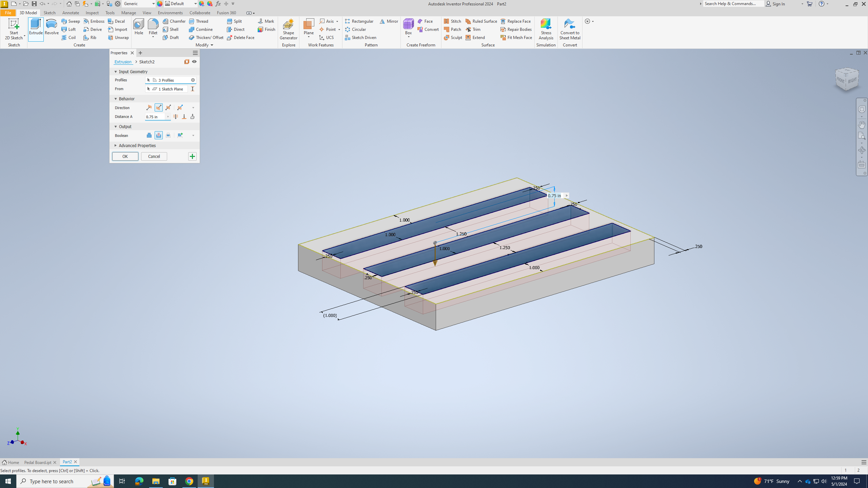Open the File menu
This screenshot has height=488, width=868.
(8, 13)
